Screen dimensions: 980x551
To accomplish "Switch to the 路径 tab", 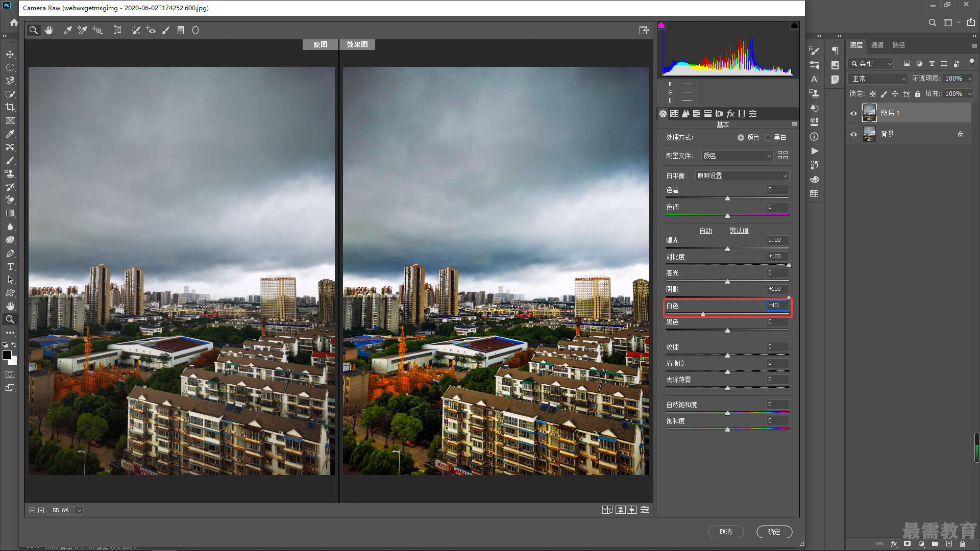I will tap(899, 45).
